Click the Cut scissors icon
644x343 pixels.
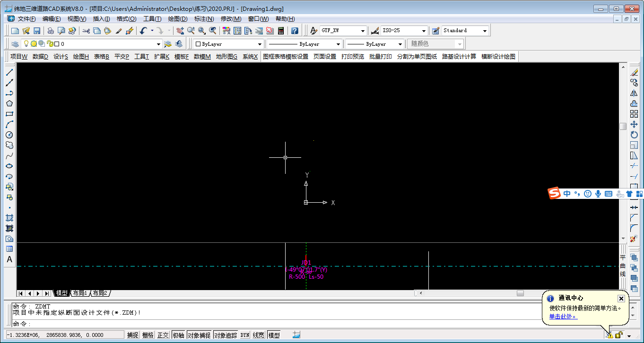coord(86,31)
